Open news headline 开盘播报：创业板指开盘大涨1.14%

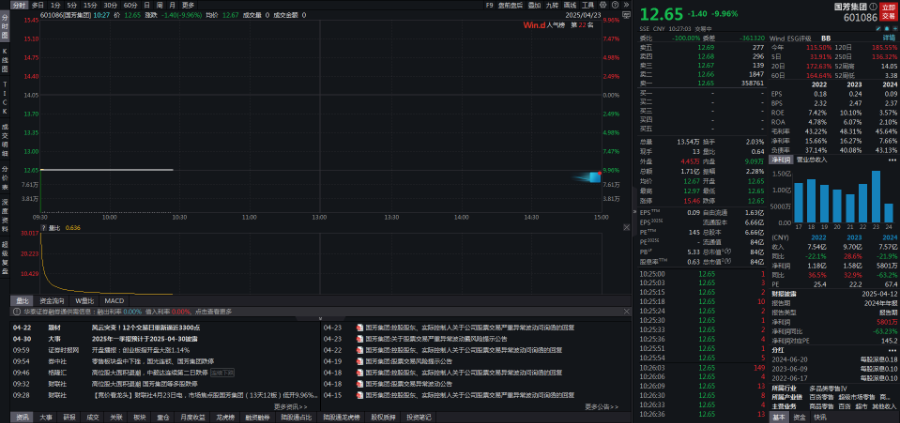click(x=141, y=350)
